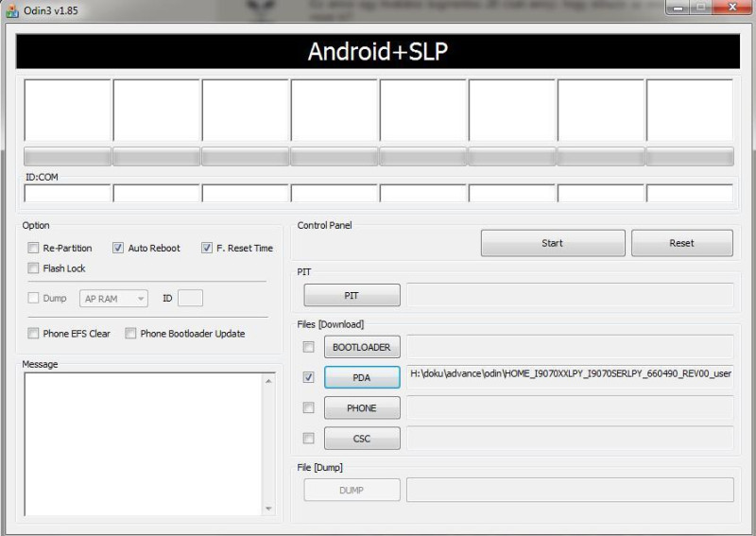
Task: Pick a CSC file
Action: click(x=362, y=439)
